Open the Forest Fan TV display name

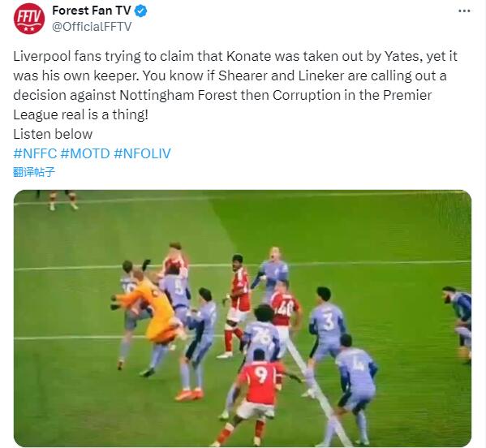(92, 11)
